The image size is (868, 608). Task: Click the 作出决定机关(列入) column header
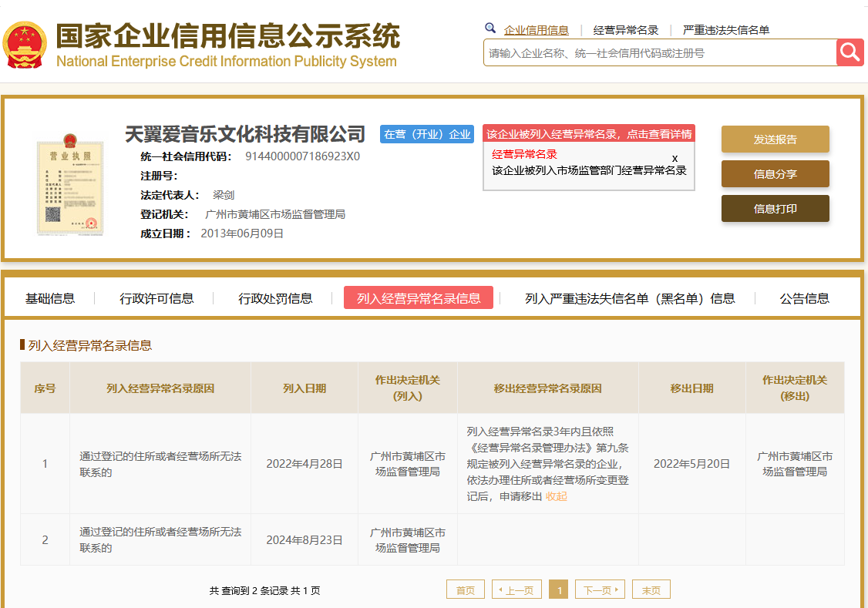click(x=408, y=388)
